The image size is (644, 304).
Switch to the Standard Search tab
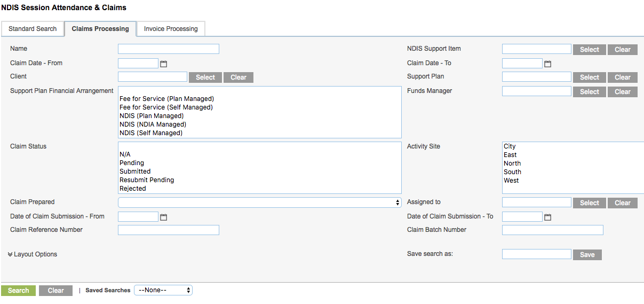33,29
